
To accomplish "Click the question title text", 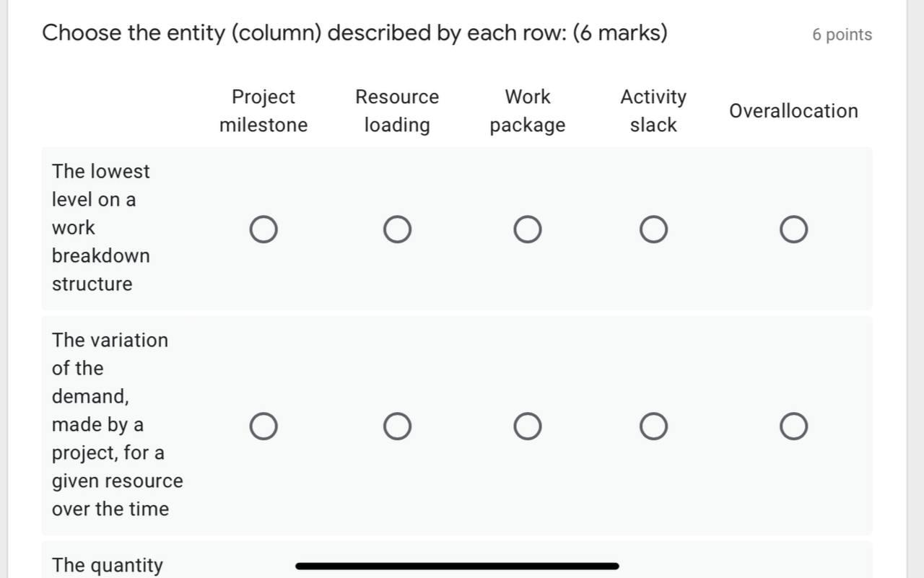I will pyautogui.click(x=355, y=32).
